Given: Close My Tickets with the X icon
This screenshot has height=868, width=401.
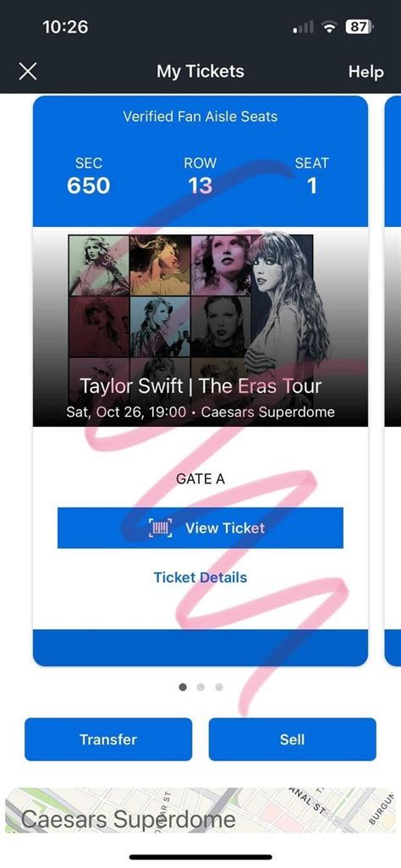Looking at the screenshot, I should click(x=28, y=71).
